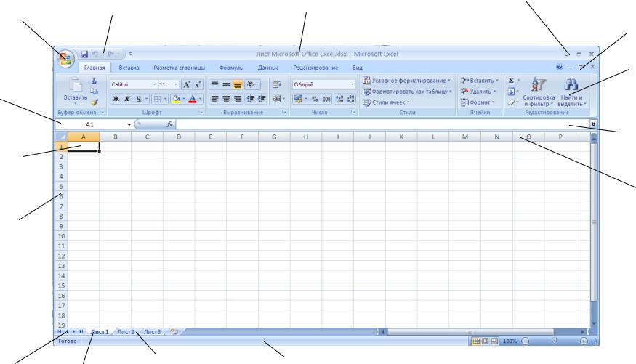Expand Условное форматирование menu
The width and height of the screenshot is (636, 364).
pos(407,81)
